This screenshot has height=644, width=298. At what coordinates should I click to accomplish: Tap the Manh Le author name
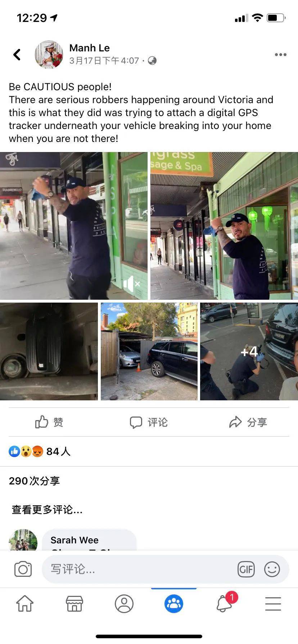click(x=89, y=48)
